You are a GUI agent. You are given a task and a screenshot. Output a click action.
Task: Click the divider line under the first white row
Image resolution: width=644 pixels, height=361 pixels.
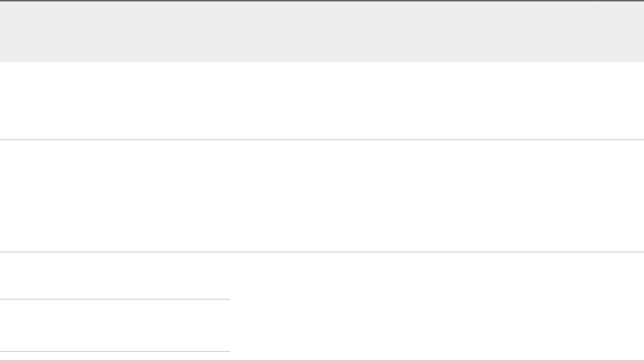pyautogui.click(x=322, y=139)
